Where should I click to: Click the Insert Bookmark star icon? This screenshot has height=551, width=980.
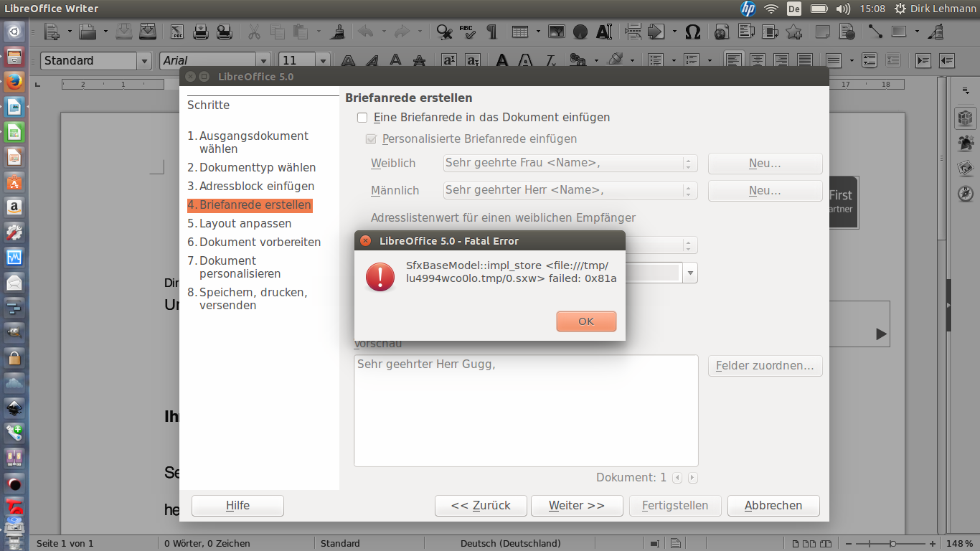(793, 32)
